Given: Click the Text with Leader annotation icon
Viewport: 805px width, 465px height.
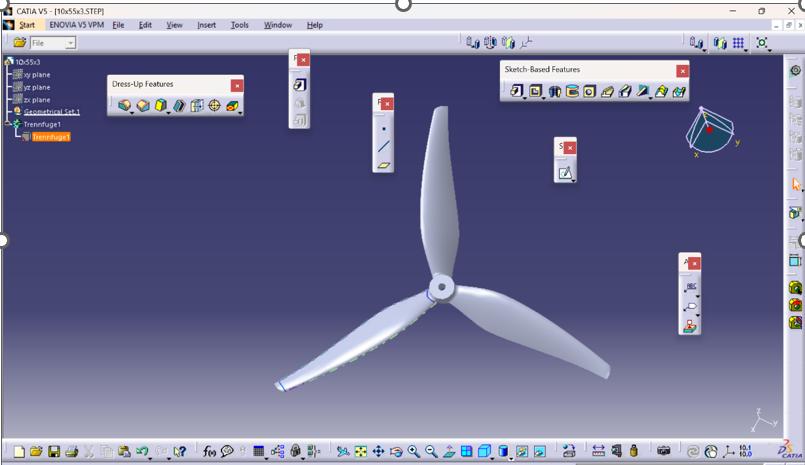Looking at the screenshot, I should pos(691,286).
